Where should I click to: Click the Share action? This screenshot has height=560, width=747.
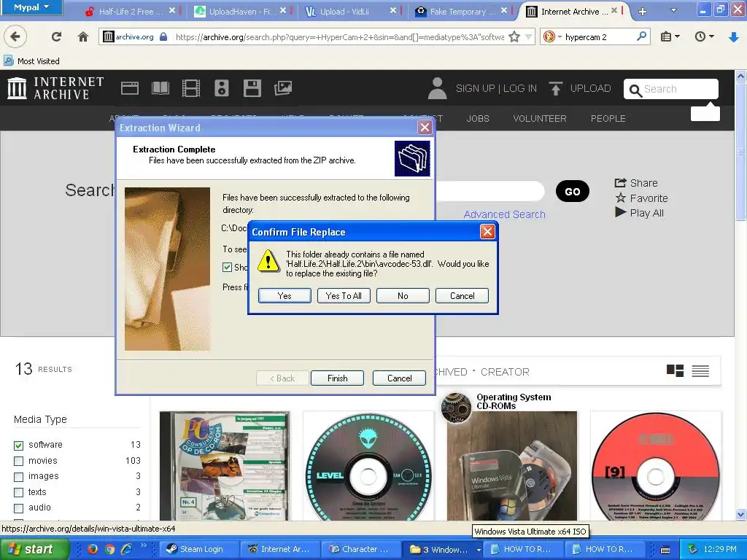point(636,183)
